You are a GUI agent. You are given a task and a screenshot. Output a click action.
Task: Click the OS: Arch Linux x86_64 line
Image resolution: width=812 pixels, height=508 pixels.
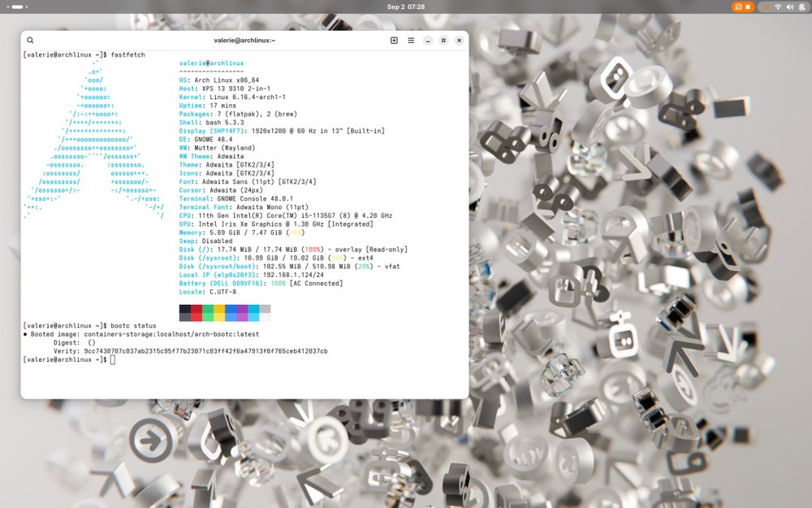coord(219,80)
